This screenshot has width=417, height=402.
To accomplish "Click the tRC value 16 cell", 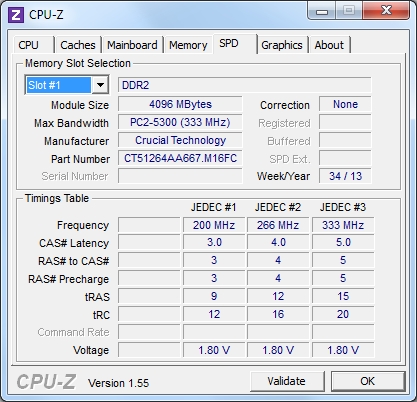I will 278,314.
